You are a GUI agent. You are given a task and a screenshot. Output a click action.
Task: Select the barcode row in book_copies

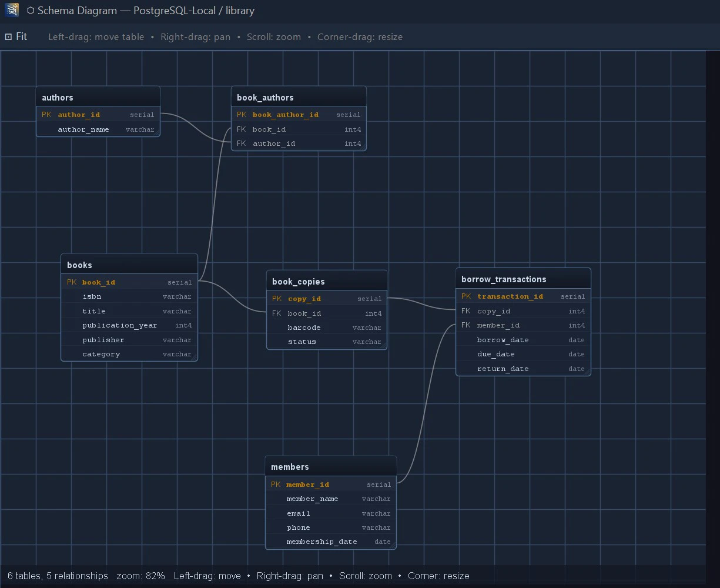[326, 328]
